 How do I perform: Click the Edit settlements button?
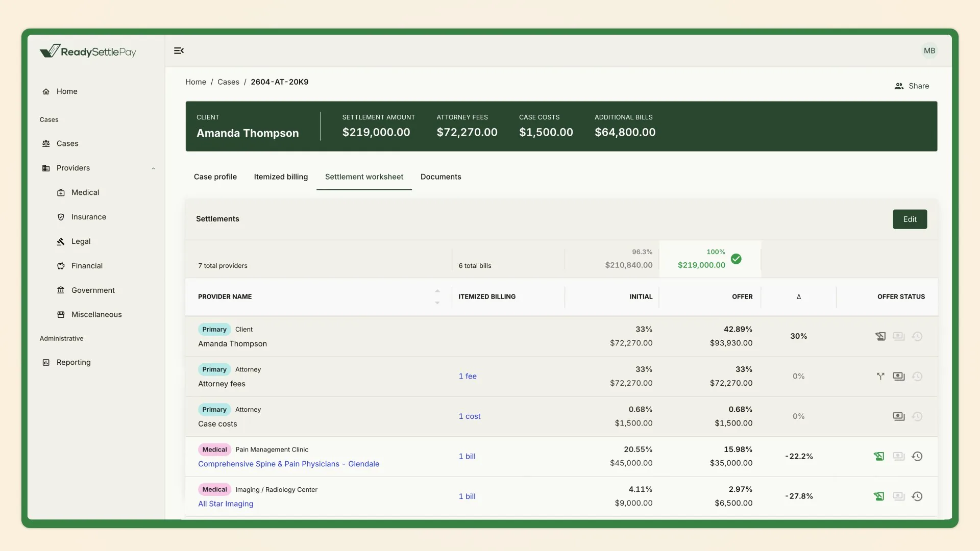coord(910,219)
